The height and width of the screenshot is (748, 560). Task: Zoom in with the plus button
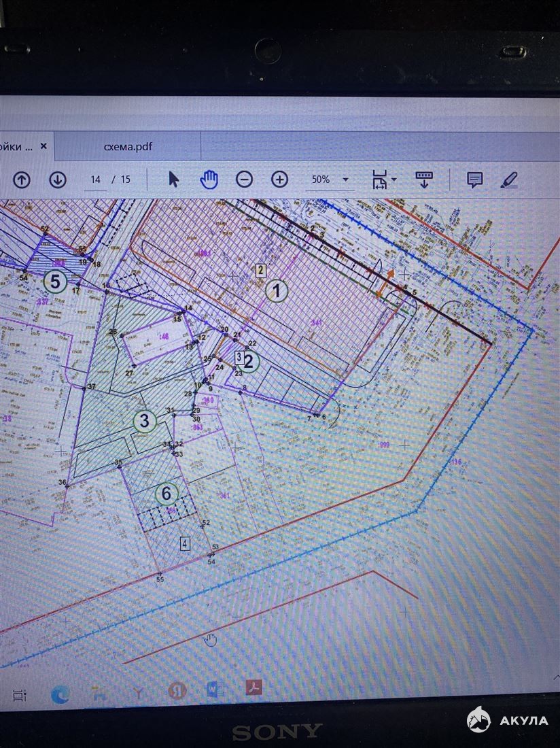[x=280, y=180]
